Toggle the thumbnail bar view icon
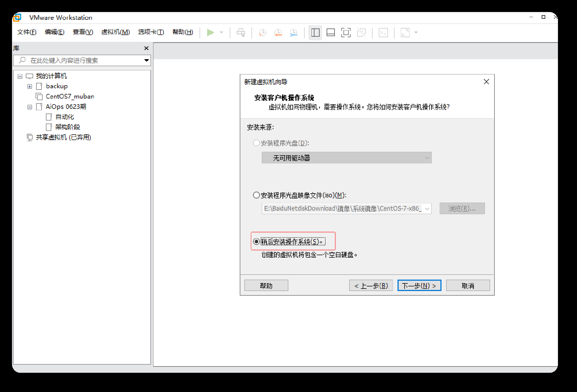The height and width of the screenshot is (392, 577). point(330,33)
